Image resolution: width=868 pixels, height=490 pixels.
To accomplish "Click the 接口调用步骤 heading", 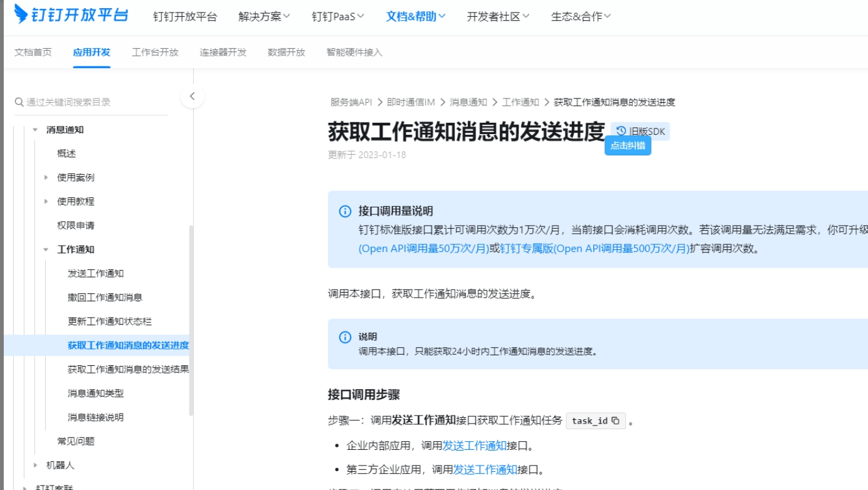I will (364, 395).
